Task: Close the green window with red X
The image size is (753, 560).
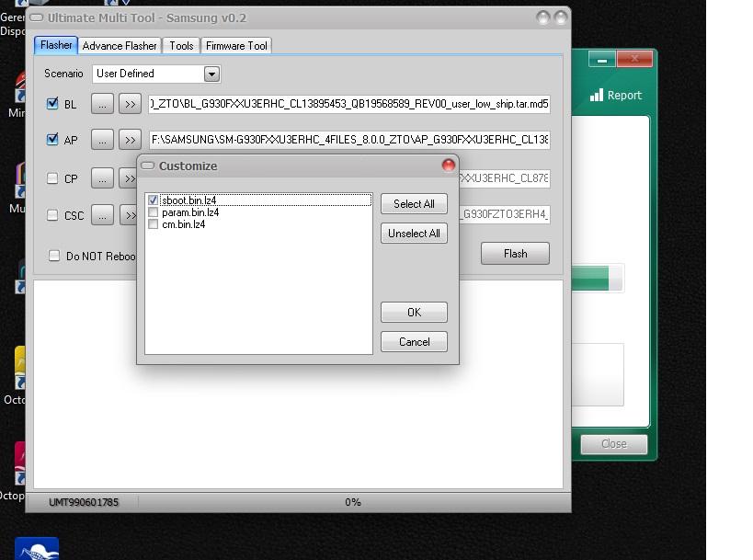Action: pyautogui.click(x=634, y=59)
